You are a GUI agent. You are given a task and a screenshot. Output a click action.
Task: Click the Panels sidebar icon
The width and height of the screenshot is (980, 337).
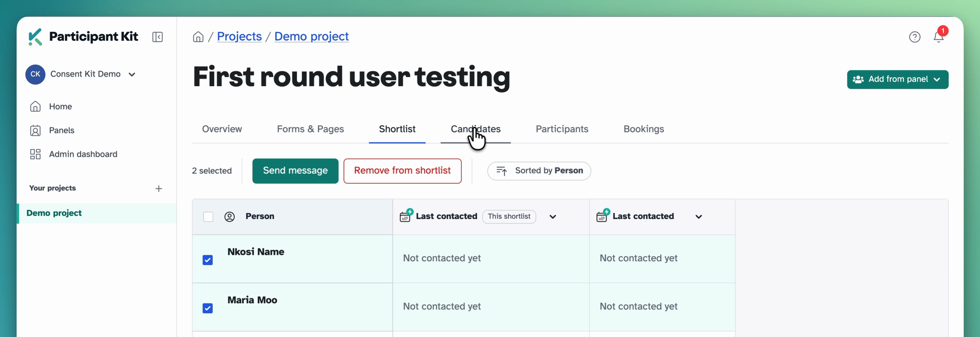coord(35,130)
